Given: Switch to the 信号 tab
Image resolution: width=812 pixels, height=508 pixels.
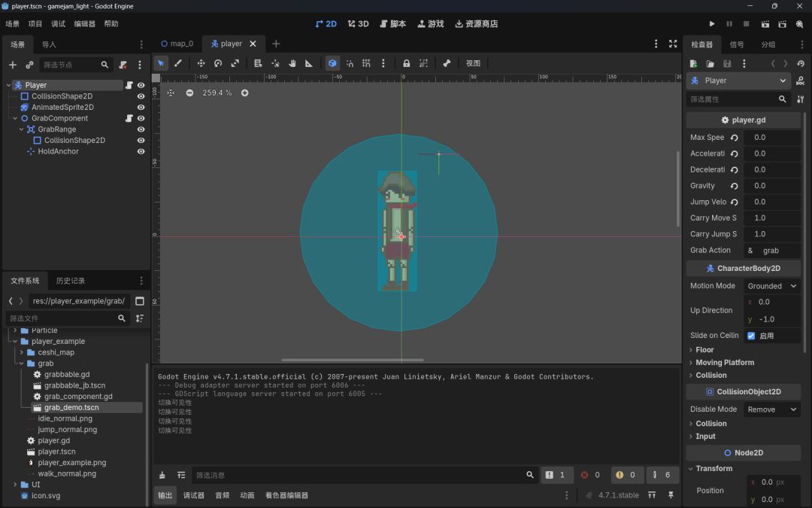Looking at the screenshot, I should coord(737,44).
